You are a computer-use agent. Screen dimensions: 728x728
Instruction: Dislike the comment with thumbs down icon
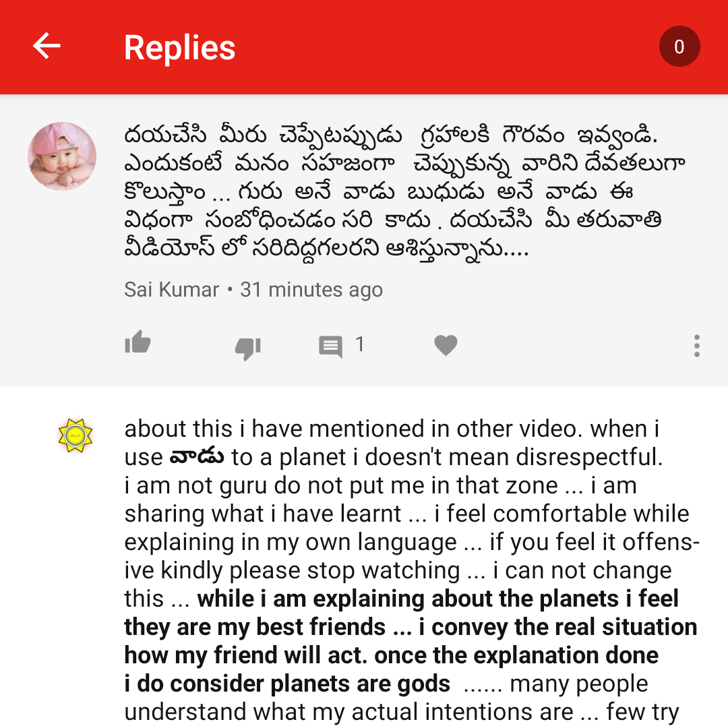248,347
